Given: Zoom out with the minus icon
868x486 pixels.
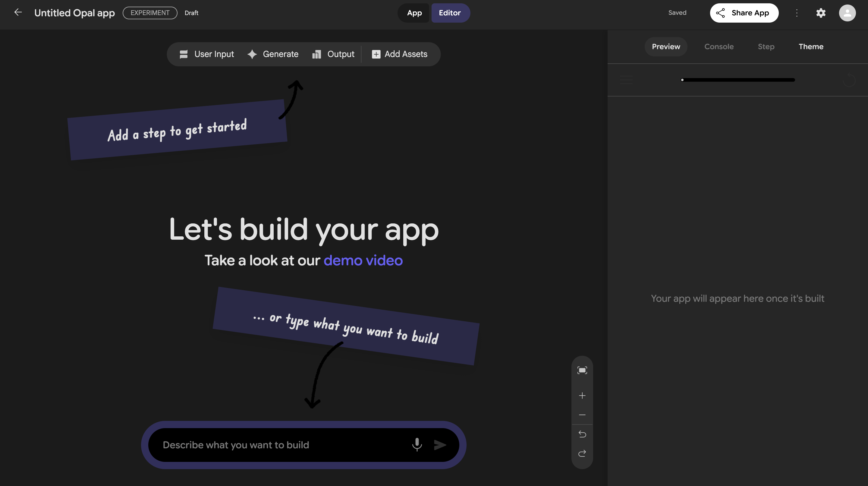Looking at the screenshot, I should [x=582, y=415].
